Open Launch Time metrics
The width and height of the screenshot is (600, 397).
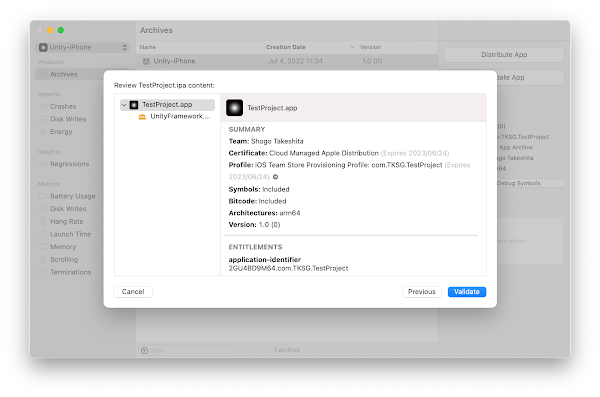[70, 234]
